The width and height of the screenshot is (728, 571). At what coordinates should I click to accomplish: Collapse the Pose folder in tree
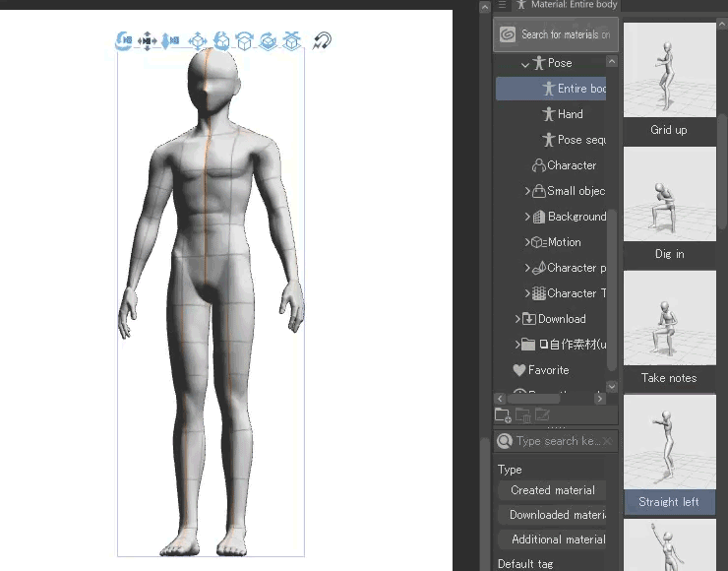click(525, 64)
